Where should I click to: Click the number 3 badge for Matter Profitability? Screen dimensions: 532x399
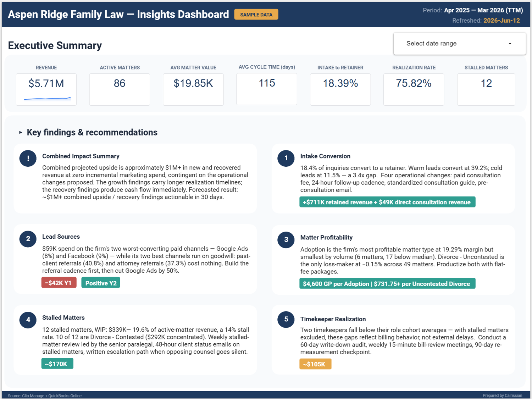tap(286, 240)
